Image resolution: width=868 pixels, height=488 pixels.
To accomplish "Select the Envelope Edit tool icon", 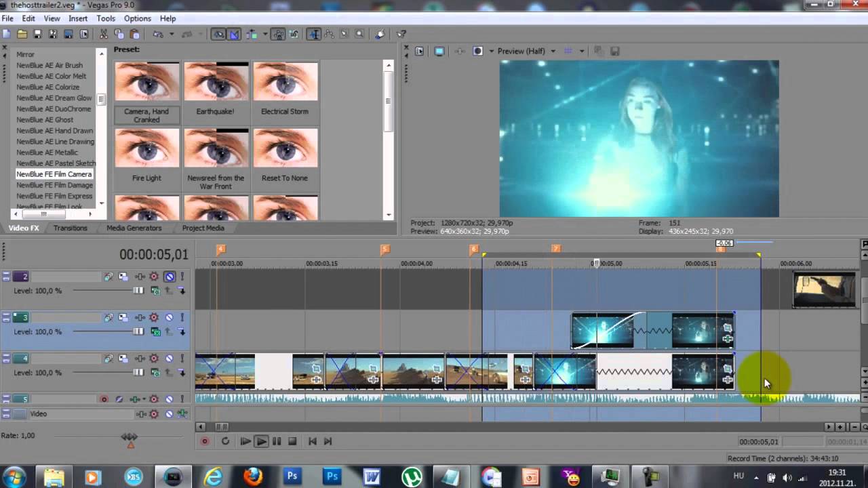I will (329, 34).
